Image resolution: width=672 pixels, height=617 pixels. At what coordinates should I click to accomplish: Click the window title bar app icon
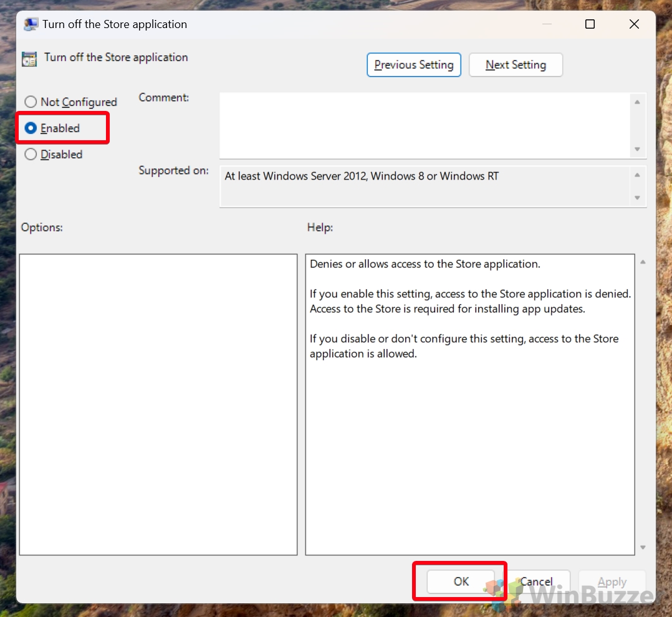pyautogui.click(x=31, y=24)
